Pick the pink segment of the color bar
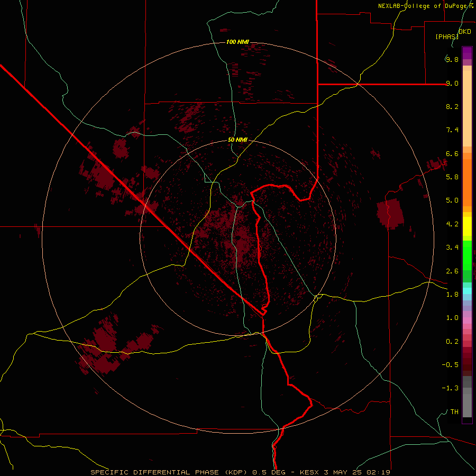The height and width of the screenshot is (476, 476). pyautogui.click(x=467, y=321)
